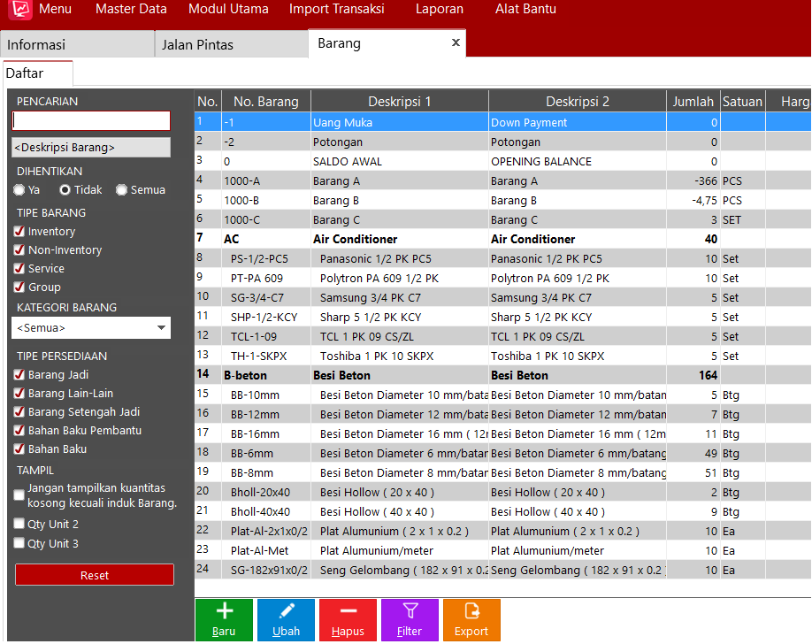This screenshot has height=644, width=812.
Task: Uncheck the Bahan Baku checkbox
Action: [19, 449]
